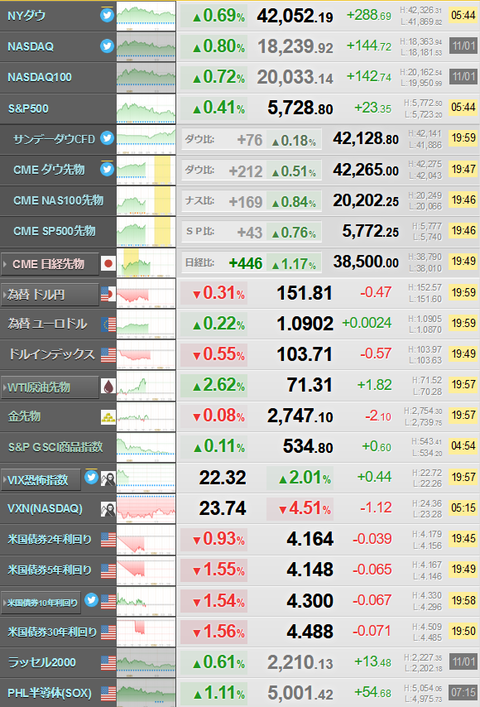Open the WTI原油先物 mini chart
The width and height of the screenshot is (480, 707).
click(146, 385)
